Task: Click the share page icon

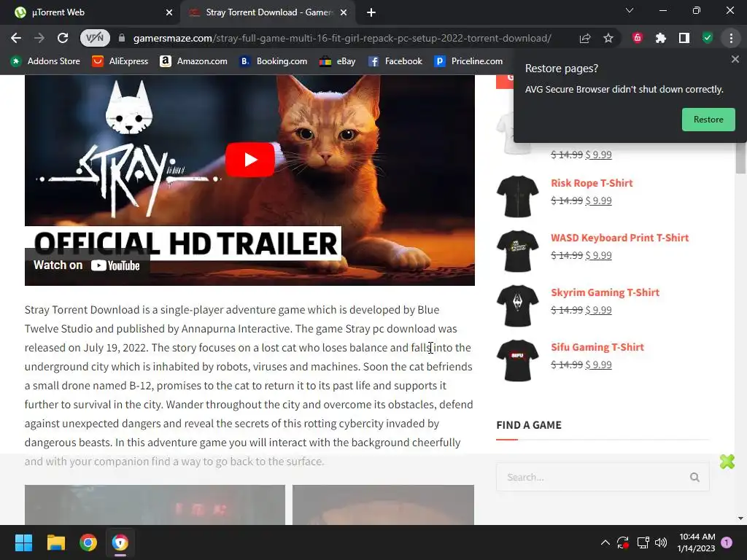Action: 585,38
